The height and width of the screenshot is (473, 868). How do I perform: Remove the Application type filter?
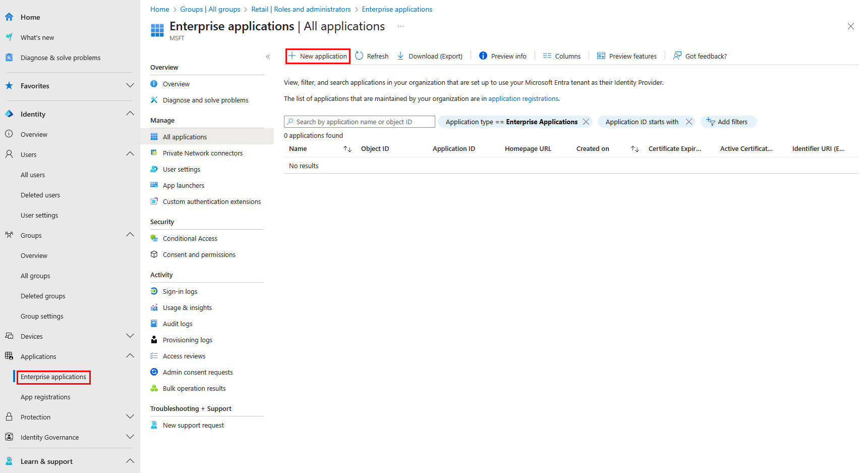pos(586,122)
